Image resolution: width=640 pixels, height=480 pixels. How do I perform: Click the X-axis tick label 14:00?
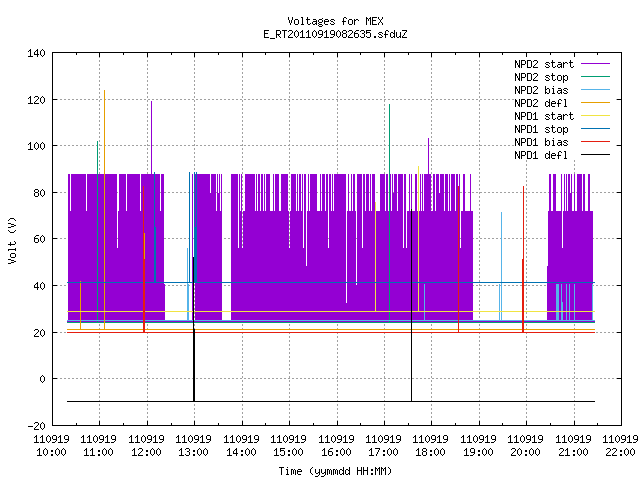(241, 452)
